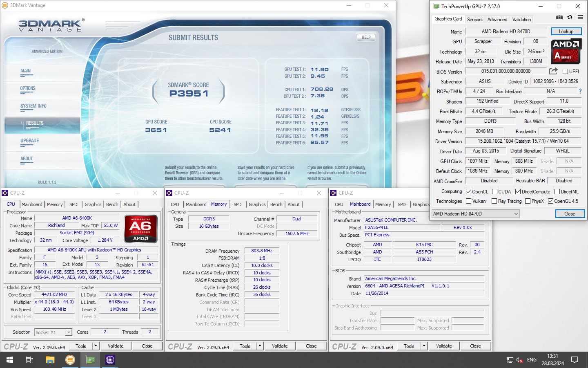
Task: Toggle the PhysX checkbox
Action: (x=528, y=201)
